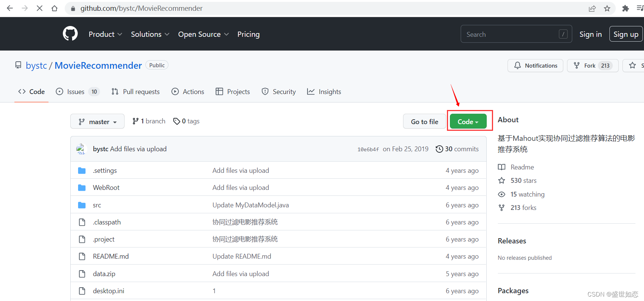The image size is (644, 301).
Task: Click the padlock site info icon
Action: point(73,9)
